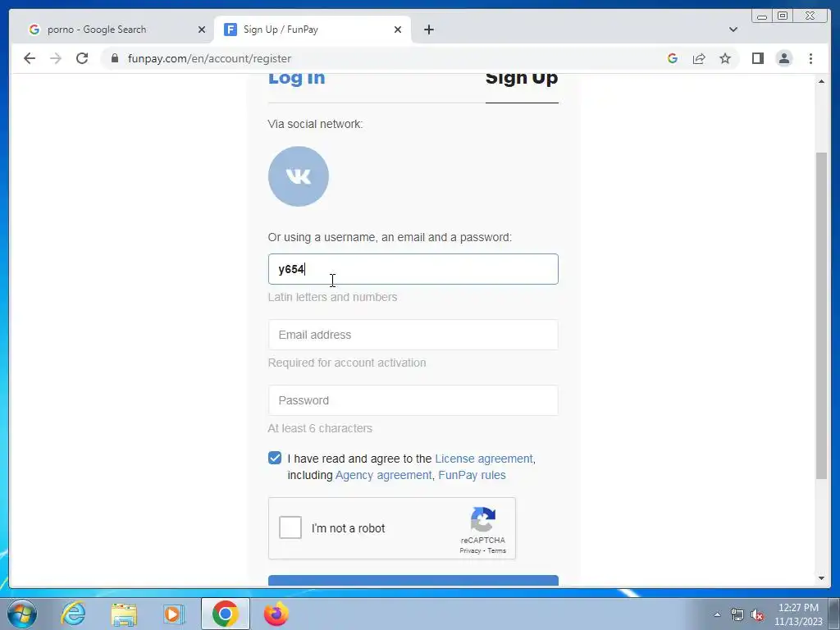The width and height of the screenshot is (840, 630).
Task: Open the License agreement link
Action: click(484, 459)
